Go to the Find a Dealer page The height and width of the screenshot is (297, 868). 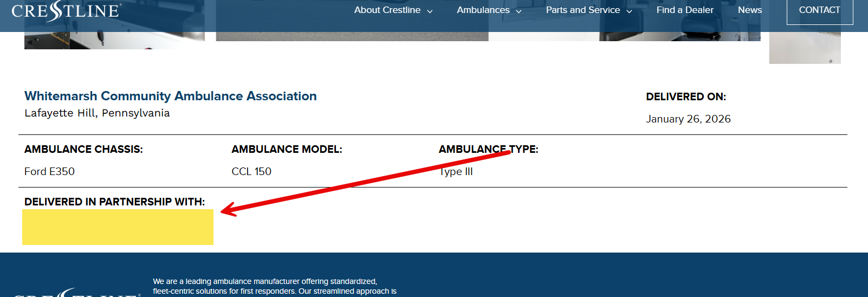click(685, 10)
